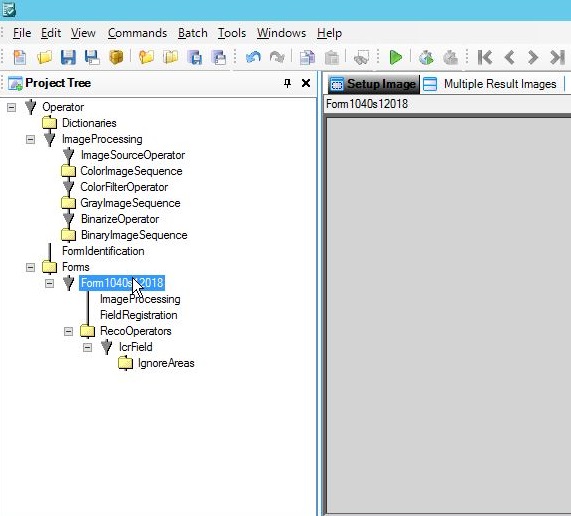This screenshot has width=571, height=516.
Task: Close the Project Tree panel
Action: [x=306, y=83]
